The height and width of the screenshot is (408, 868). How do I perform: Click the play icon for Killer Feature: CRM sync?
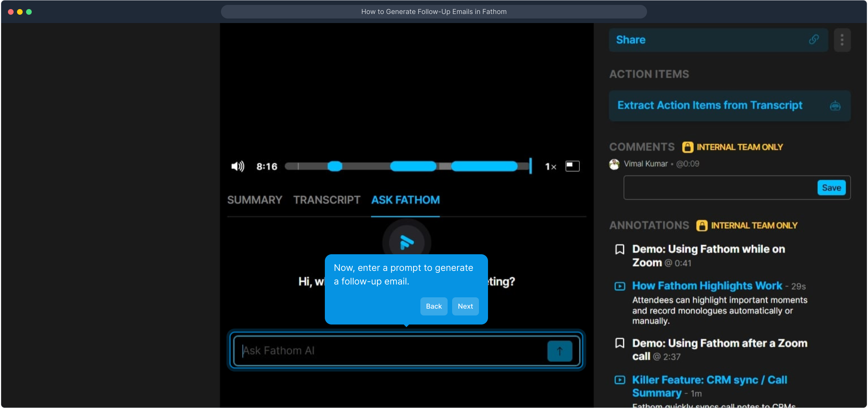click(x=620, y=380)
